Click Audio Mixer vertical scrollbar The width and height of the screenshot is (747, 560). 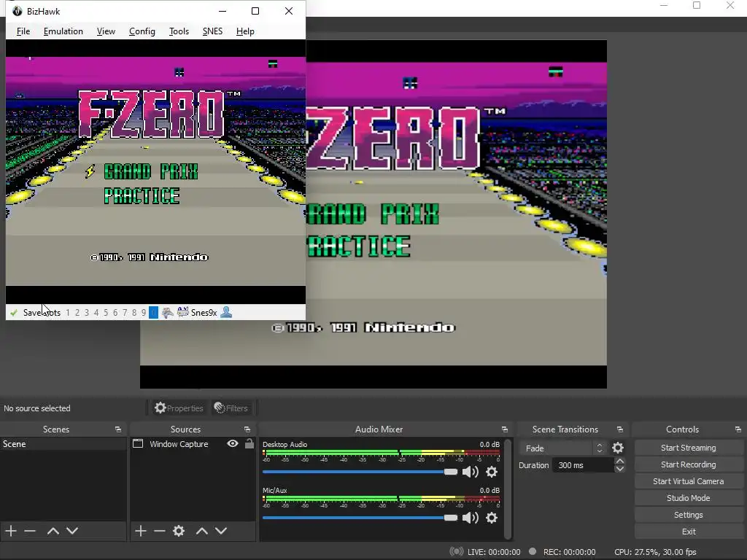pos(508,489)
